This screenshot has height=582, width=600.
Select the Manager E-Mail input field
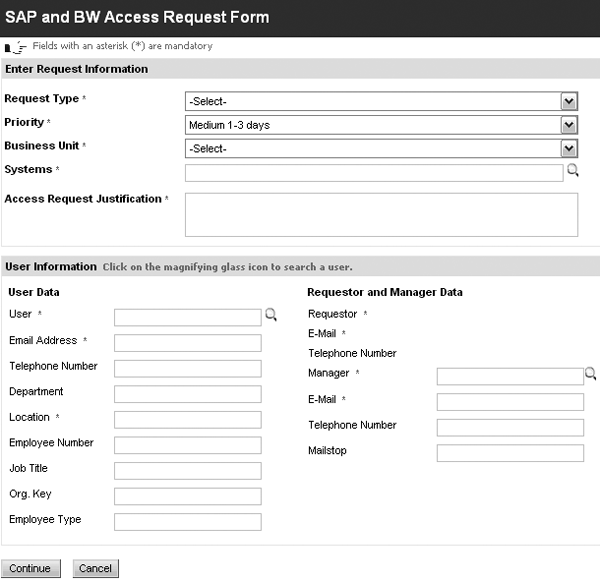(510, 402)
